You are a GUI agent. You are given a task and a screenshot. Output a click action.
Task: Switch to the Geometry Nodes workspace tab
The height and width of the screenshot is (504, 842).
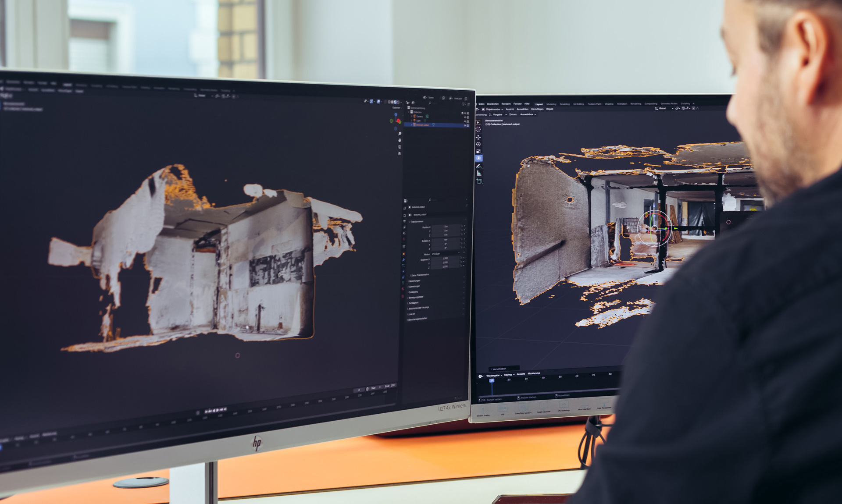(x=669, y=104)
